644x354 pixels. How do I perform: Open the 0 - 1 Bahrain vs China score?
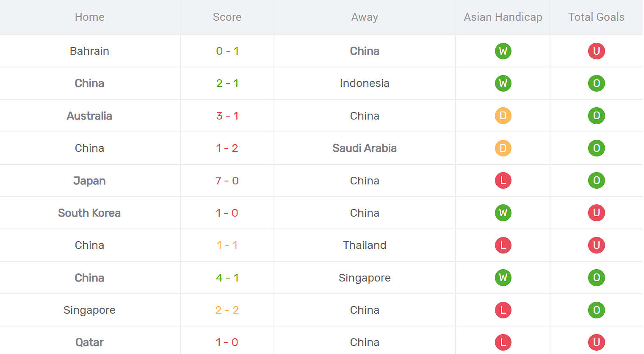tap(227, 51)
